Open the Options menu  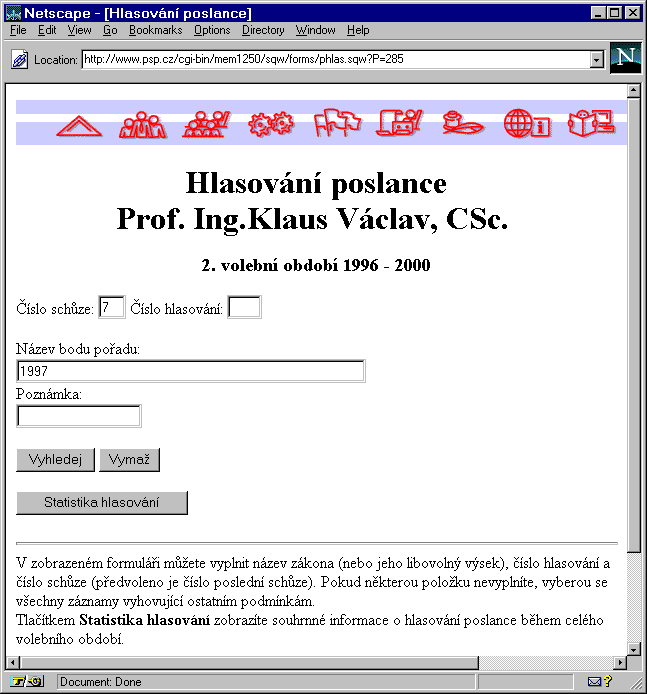point(212,30)
